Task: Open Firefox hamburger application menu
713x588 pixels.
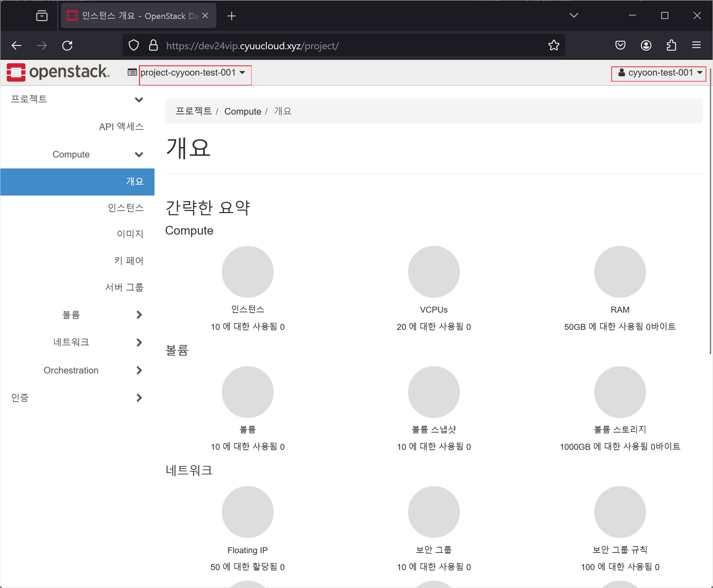Action: (696, 45)
